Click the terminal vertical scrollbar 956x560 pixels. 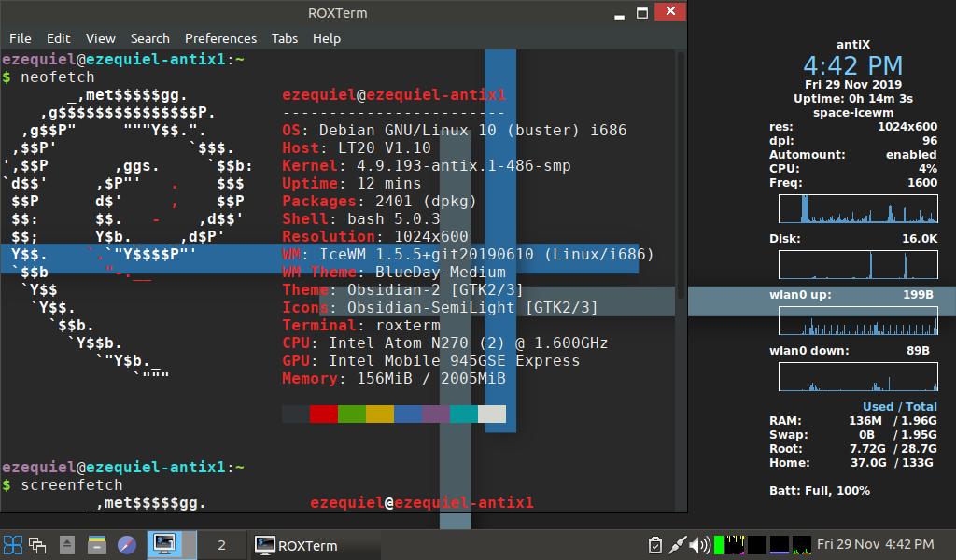coord(681,176)
